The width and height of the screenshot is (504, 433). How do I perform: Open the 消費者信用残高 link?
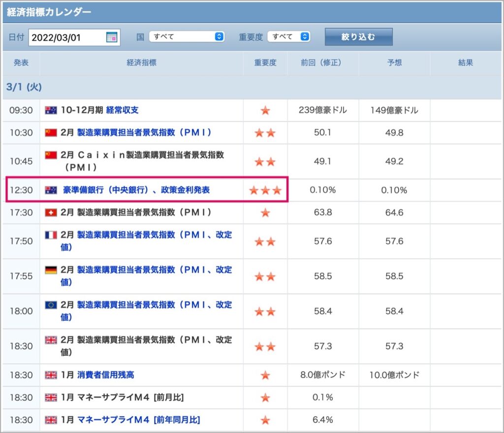click(106, 375)
